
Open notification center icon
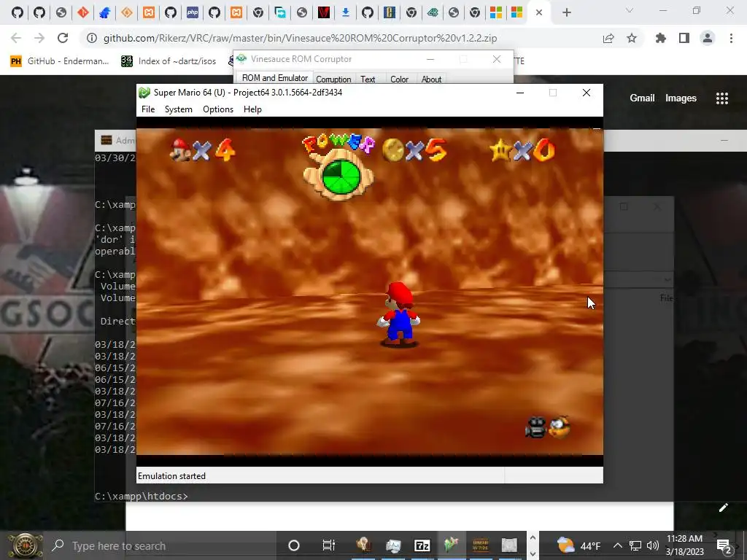[x=724, y=545]
